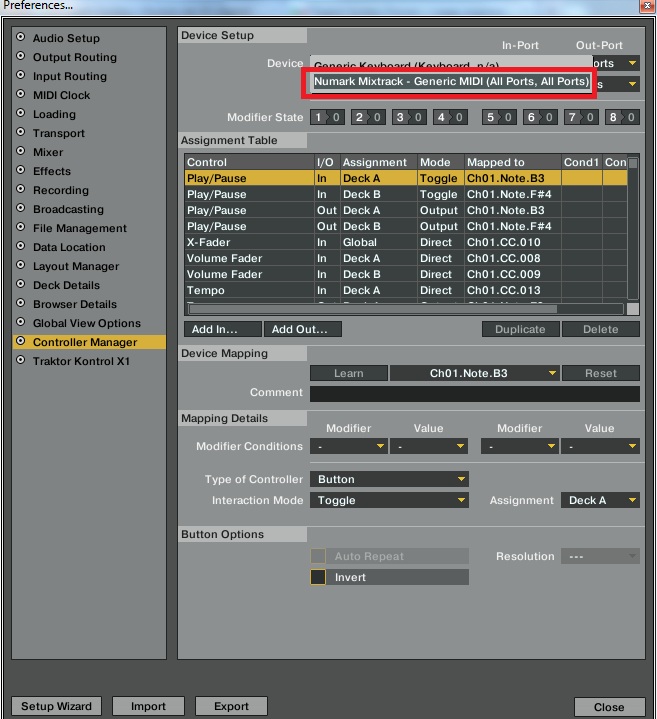Click Modifier State 2 indicator
Image resolution: width=657 pixels, height=719 pixels.
point(368,117)
